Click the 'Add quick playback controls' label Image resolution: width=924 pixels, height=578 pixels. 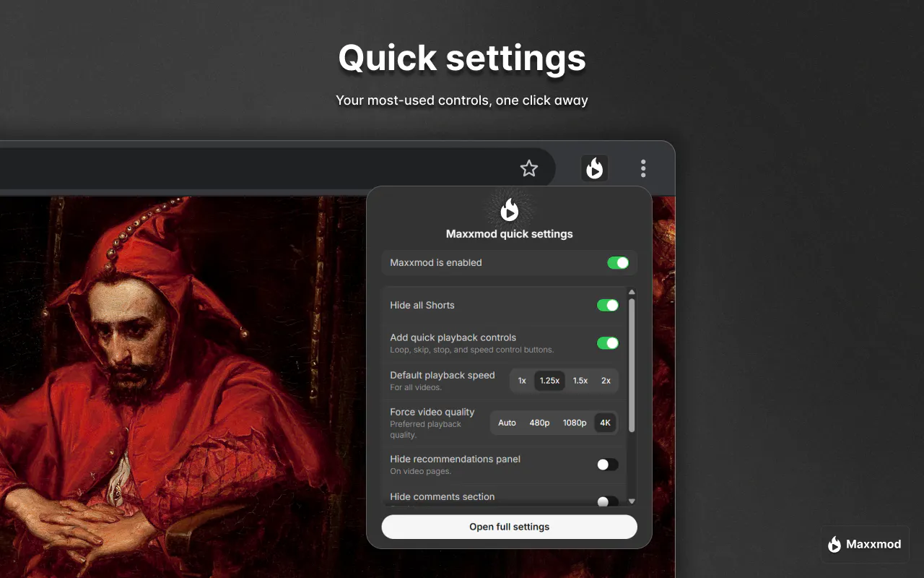pyautogui.click(x=453, y=337)
